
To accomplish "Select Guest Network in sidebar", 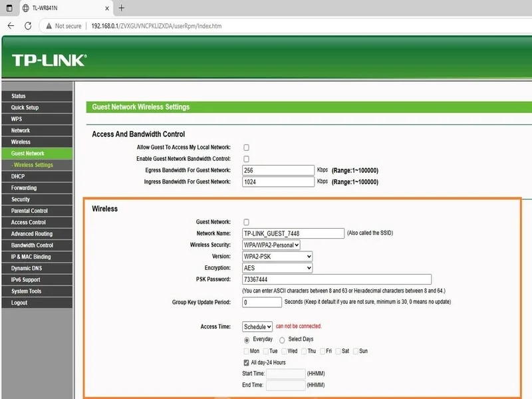I will (37, 154).
